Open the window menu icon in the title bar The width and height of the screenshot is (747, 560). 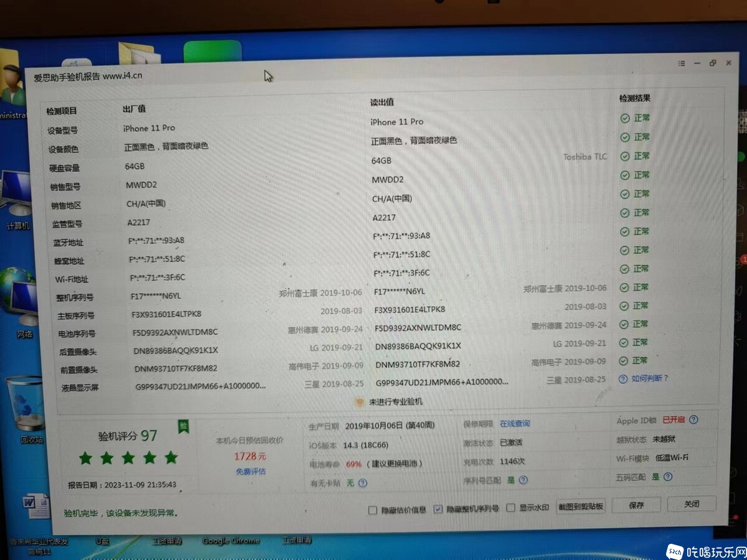tap(682, 63)
